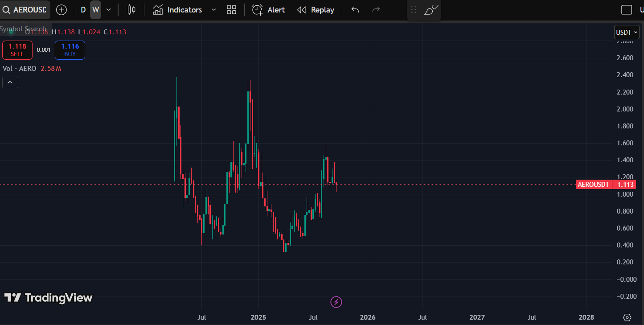Viewport: 644px width, 325px height.
Task: Open the USDT currency dropdown
Action: (x=627, y=32)
